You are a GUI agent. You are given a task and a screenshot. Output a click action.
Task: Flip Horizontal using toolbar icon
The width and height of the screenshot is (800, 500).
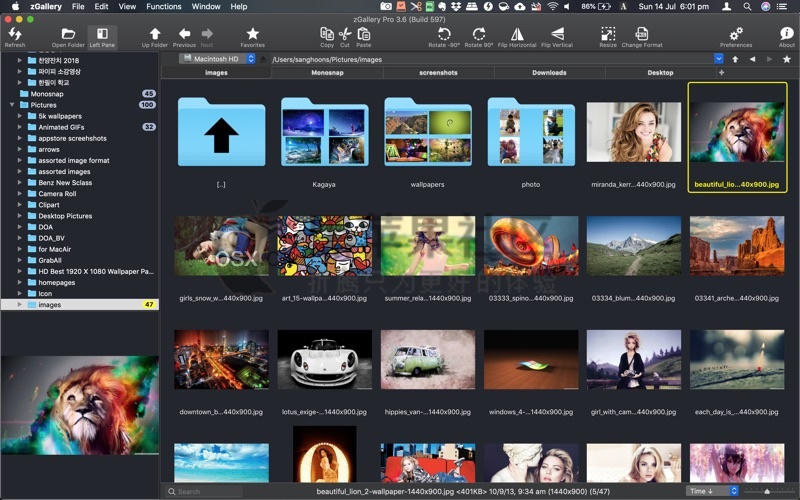517,37
